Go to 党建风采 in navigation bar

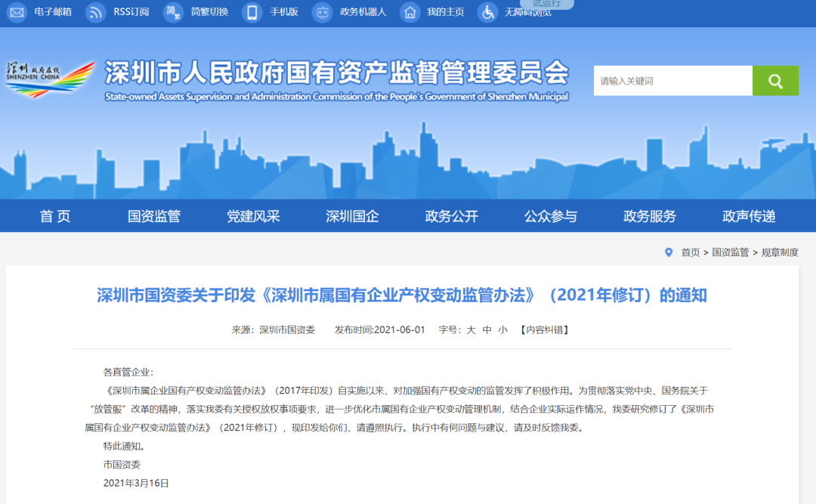click(253, 216)
